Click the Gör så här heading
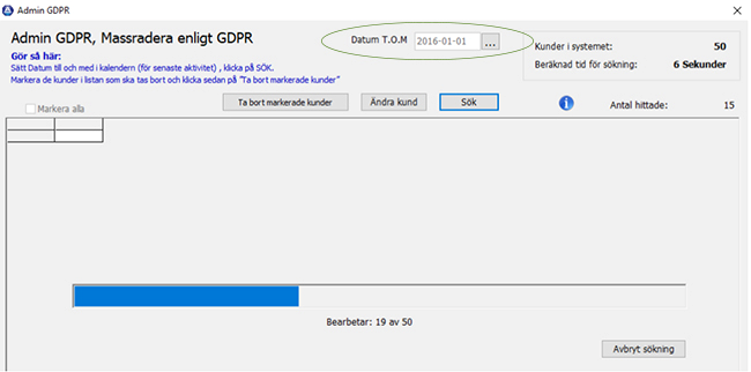Image resolution: width=751 pixels, height=372 pixels. click(x=35, y=56)
